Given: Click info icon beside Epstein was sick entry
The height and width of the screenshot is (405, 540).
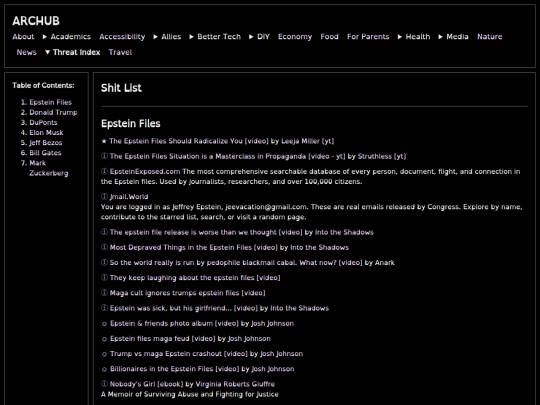Looking at the screenshot, I should [104, 308].
